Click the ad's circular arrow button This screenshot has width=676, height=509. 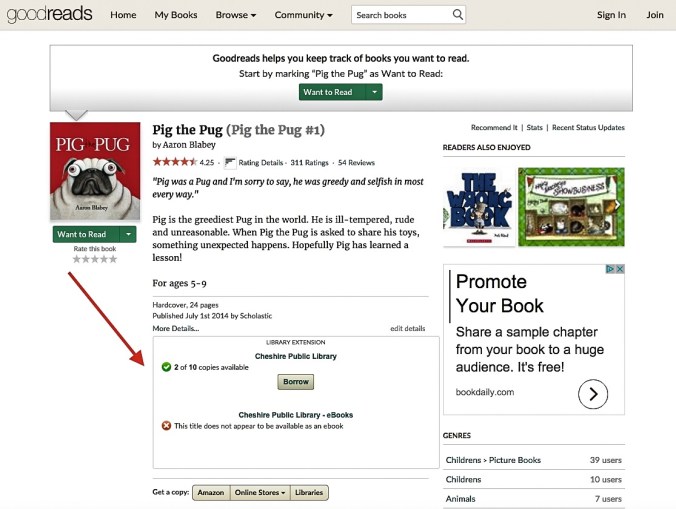point(593,394)
